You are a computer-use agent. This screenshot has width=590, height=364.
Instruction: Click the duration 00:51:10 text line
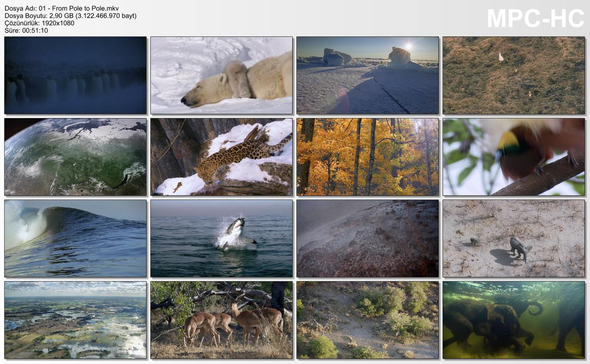pos(26,30)
